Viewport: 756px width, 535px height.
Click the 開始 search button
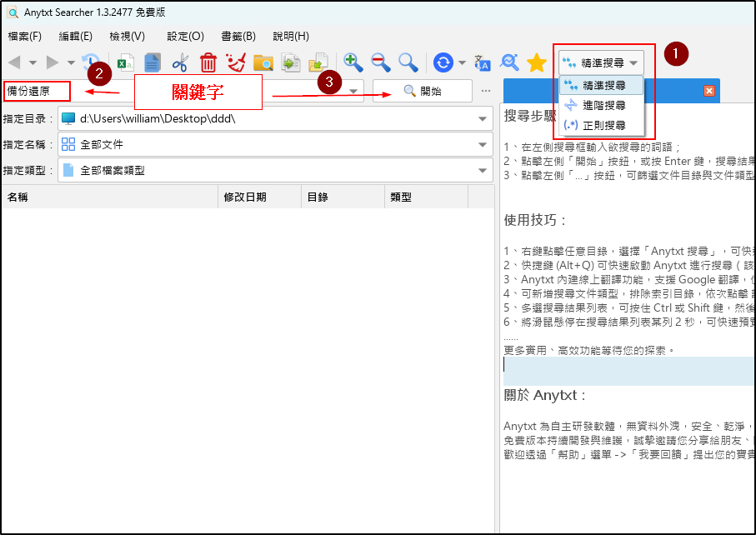click(423, 91)
